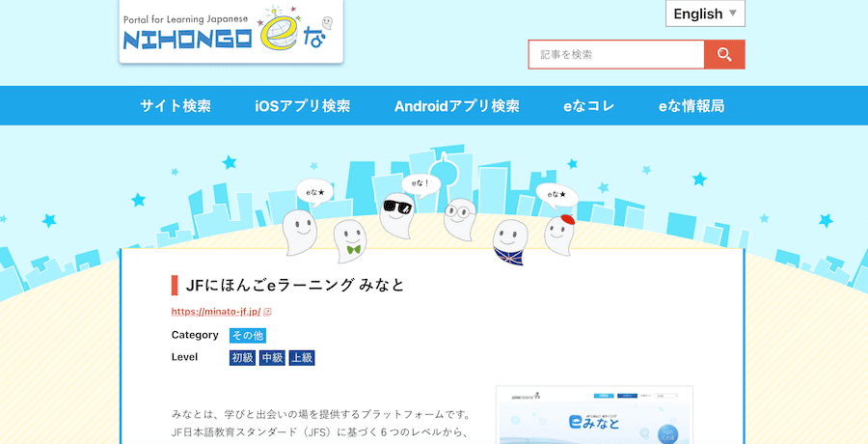Click the "Category" label text
The height and width of the screenshot is (444, 868).
[x=195, y=335]
